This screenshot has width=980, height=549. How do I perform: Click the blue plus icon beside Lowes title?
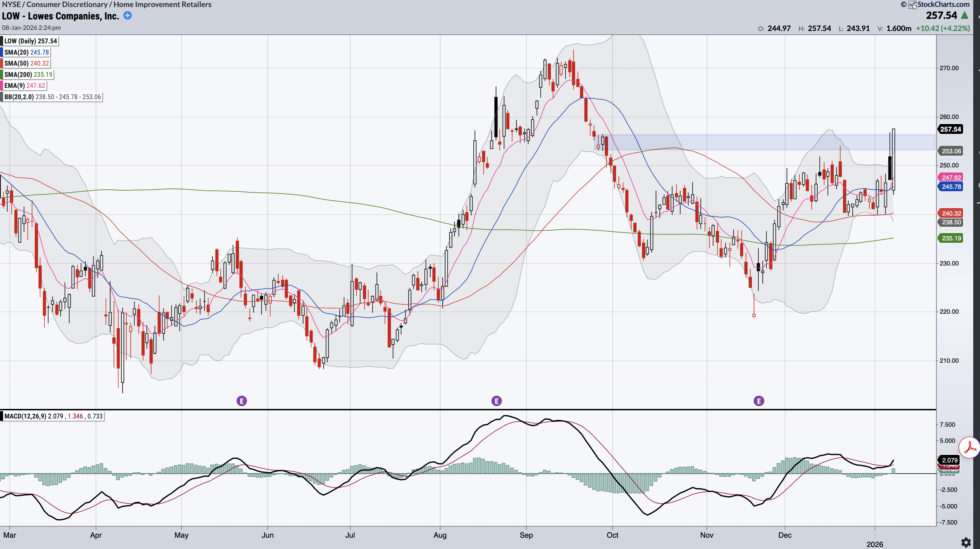[128, 16]
